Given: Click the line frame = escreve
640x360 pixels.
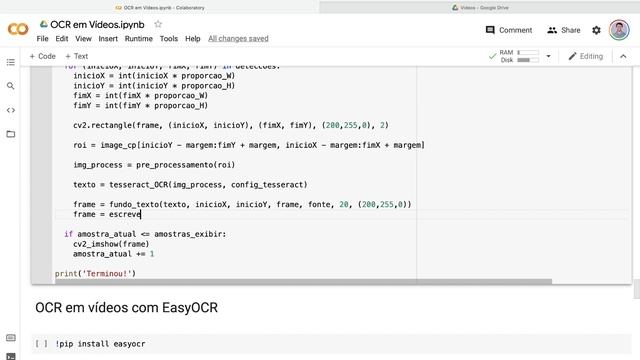Looking at the screenshot, I should click(107, 214).
